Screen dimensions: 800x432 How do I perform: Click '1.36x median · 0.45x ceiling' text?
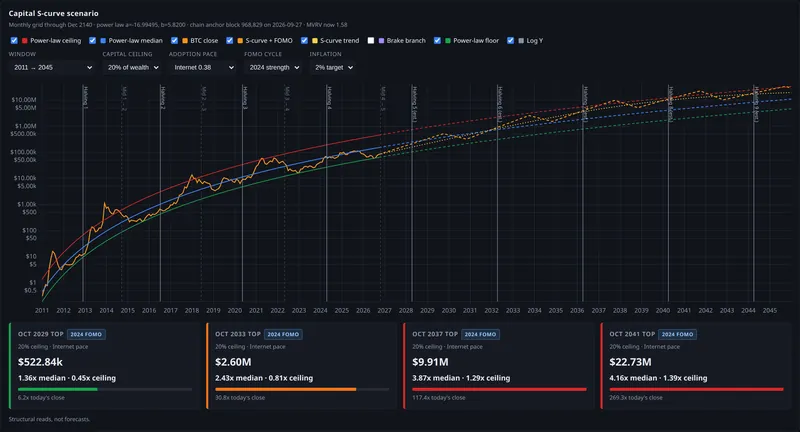(67, 378)
